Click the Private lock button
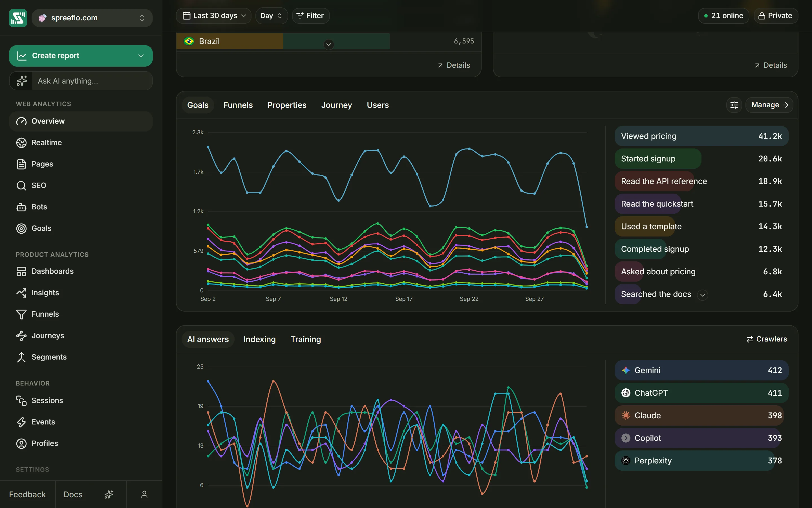The height and width of the screenshot is (508, 812). (x=776, y=16)
